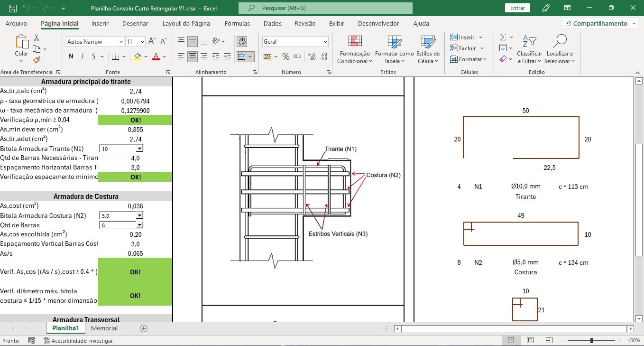This screenshot has height=346, width=644.
Task: Toggle italic formatting I button
Action: pyautogui.click(x=83, y=56)
